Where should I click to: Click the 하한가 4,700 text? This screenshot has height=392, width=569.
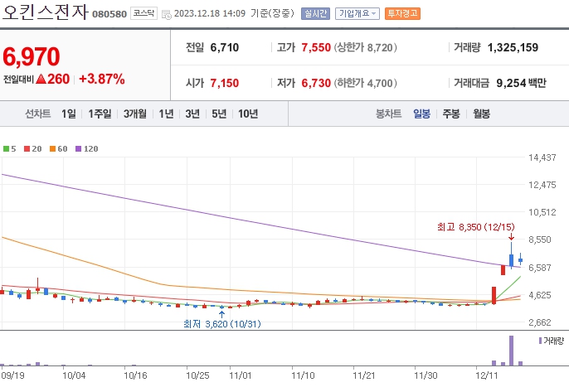[x=366, y=83]
